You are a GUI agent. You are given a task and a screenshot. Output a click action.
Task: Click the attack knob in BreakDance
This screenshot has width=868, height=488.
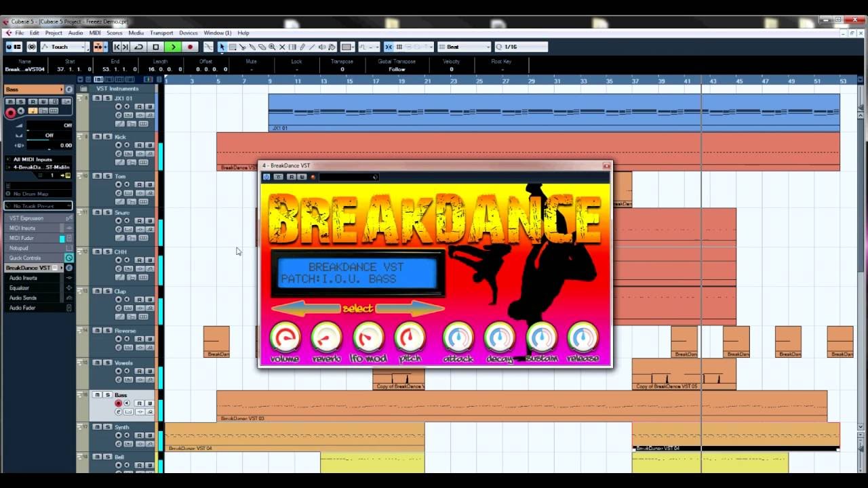458,337
